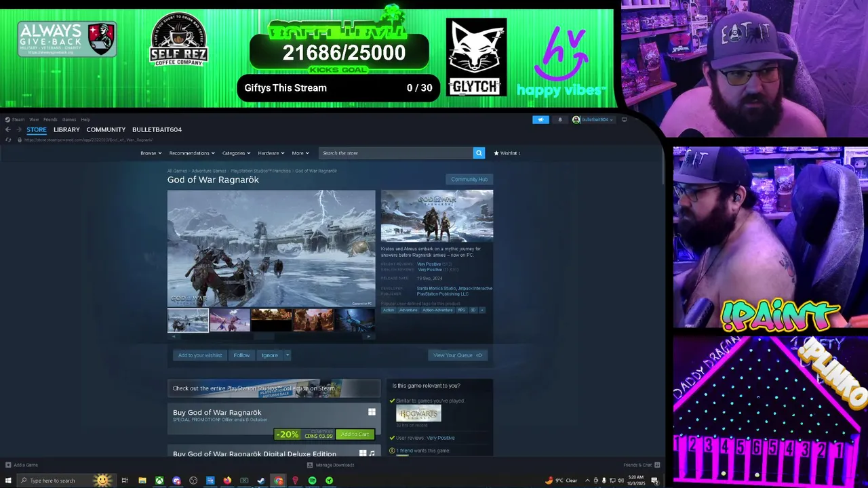Switch to the LIBRARY tab
Viewport: 868px width, 488px height.
[66, 129]
